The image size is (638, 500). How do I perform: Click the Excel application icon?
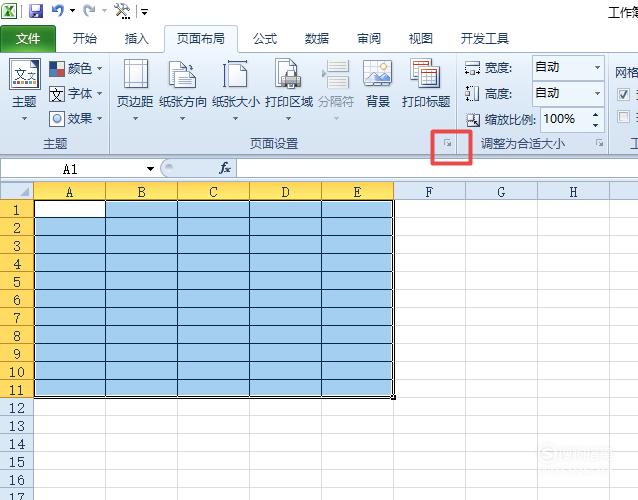pos(9,11)
